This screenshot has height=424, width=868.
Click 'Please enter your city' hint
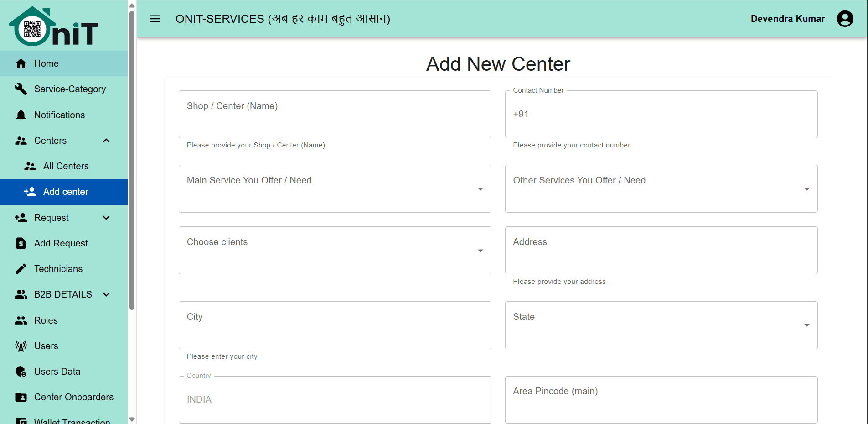point(222,356)
